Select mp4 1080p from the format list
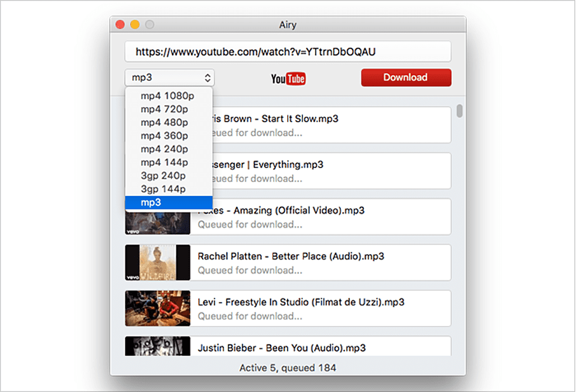Image resolution: width=576 pixels, height=392 pixels. click(168, 96)
